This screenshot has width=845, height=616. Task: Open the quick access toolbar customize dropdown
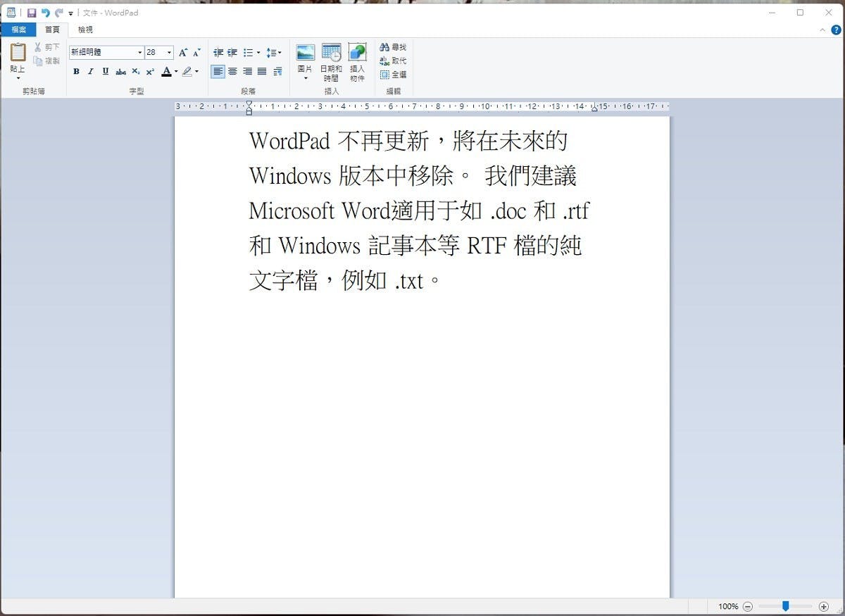[x=70, y=13]
